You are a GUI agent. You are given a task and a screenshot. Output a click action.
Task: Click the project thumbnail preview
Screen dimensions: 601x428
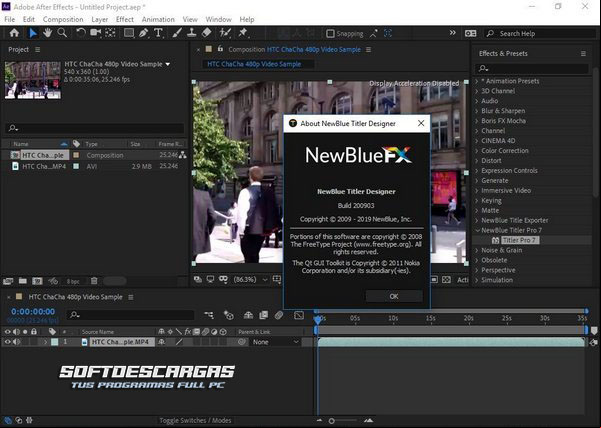(x=33, y=80)
